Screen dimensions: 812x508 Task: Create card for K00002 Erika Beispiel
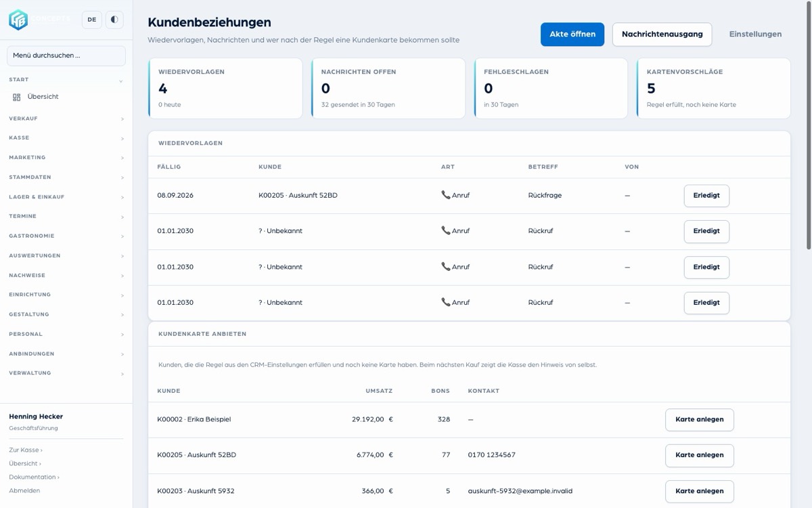point(700,420)
